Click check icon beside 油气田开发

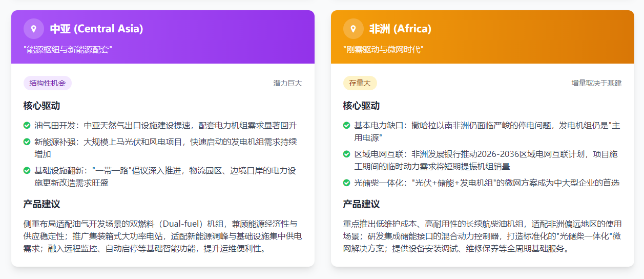pyautogui.click(x=27, y=125)
